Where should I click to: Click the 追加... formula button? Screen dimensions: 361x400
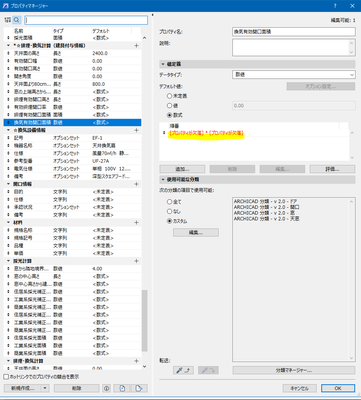182,169
